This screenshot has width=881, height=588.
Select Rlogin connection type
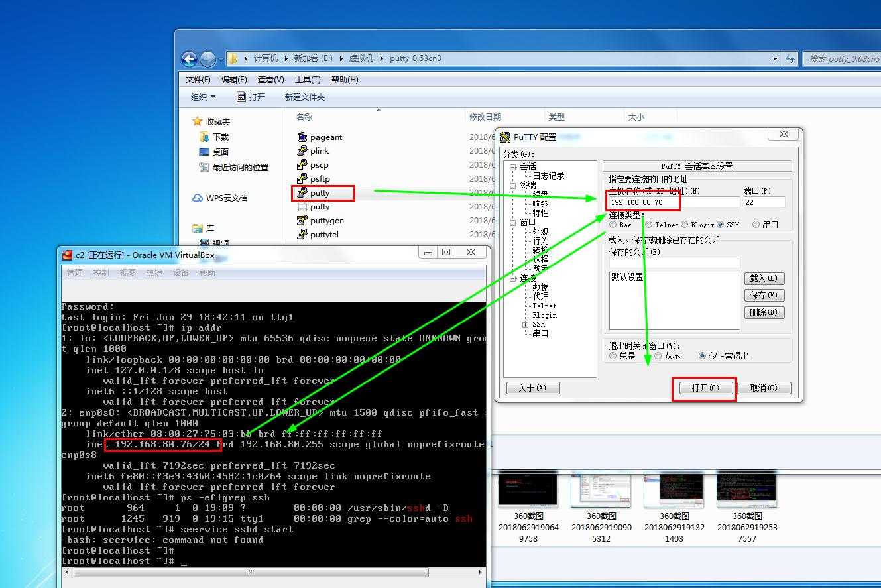685,225
